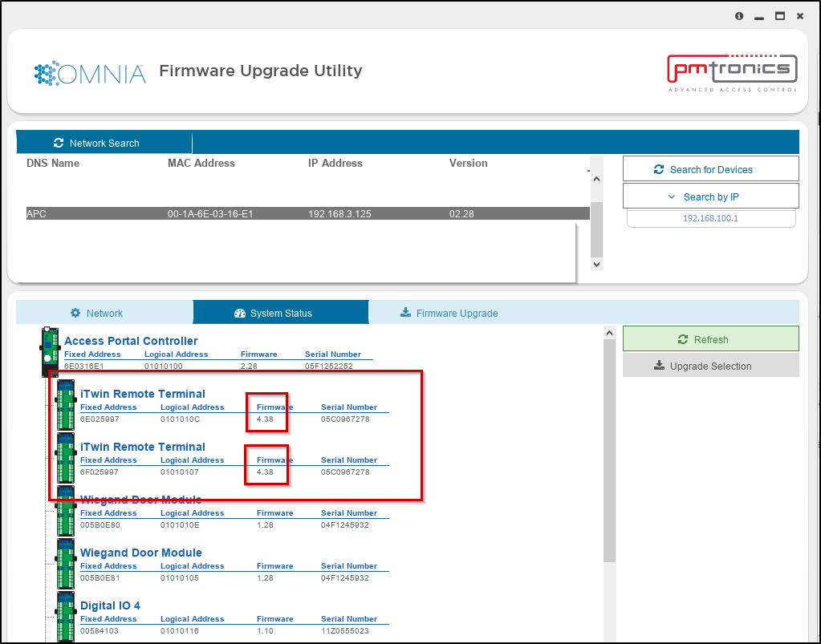Image resolution: width=821 pixels, height=644 pixels.
Task: Select firmware 1.28 in the 005B0E80 row
Action: pyautogui.click(x=265, y=525)
